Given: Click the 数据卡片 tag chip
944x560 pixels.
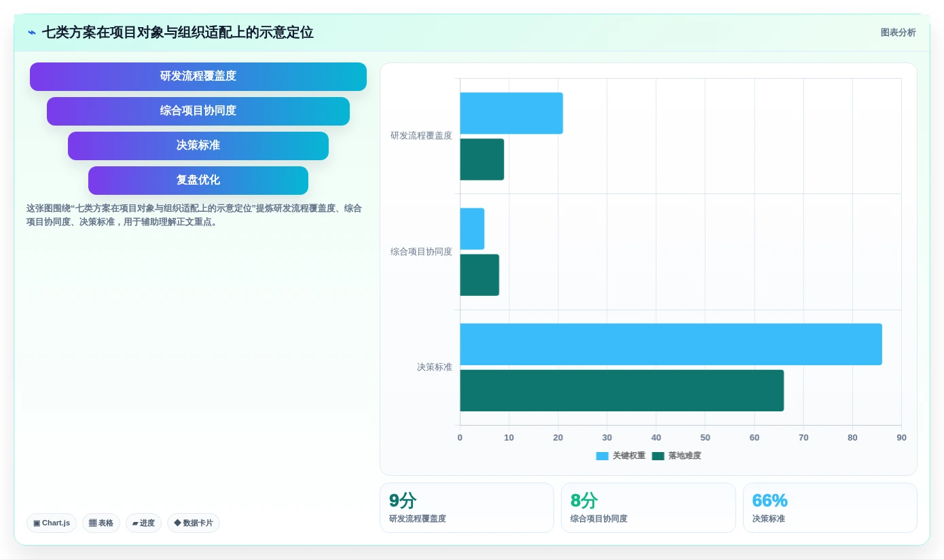Looking at the screenshot, I should [194, 523].
